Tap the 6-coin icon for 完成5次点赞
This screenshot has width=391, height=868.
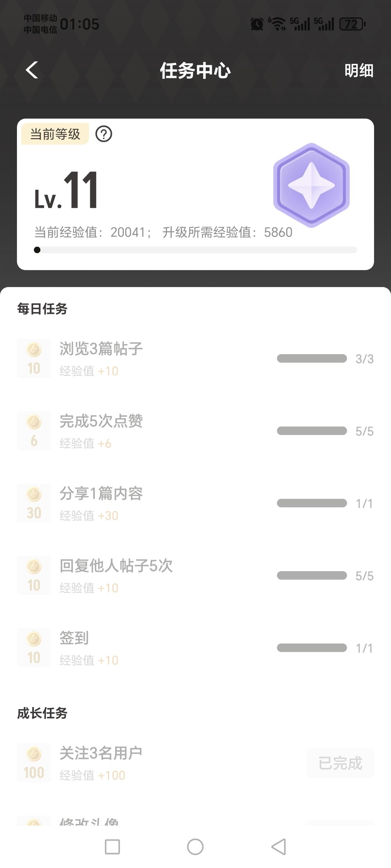click(34, 431)
